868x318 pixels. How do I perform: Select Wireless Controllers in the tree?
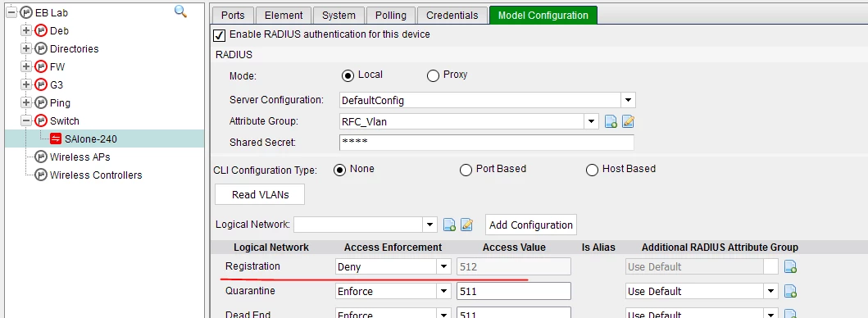tap(96, 175)
